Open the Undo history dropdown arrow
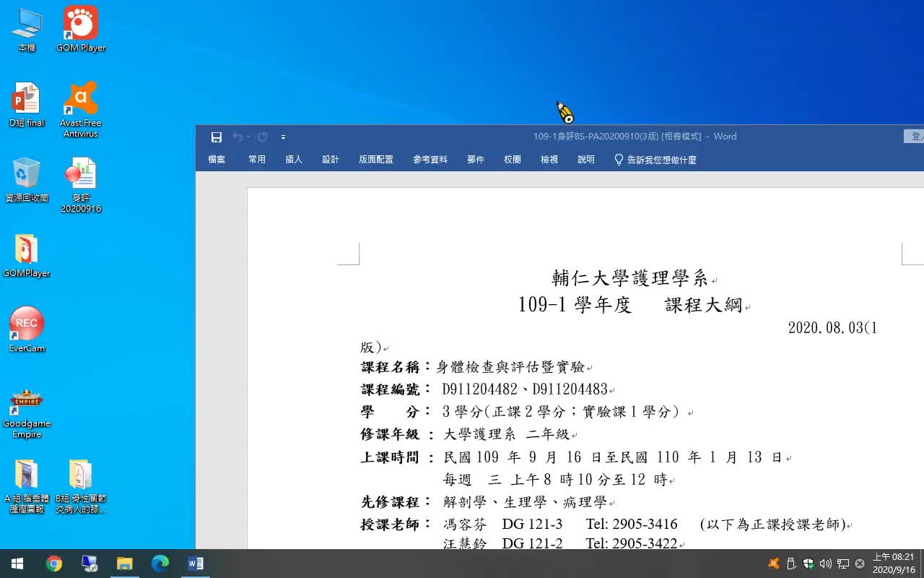The width and height of the screenshot is (924, 578). 248,138
